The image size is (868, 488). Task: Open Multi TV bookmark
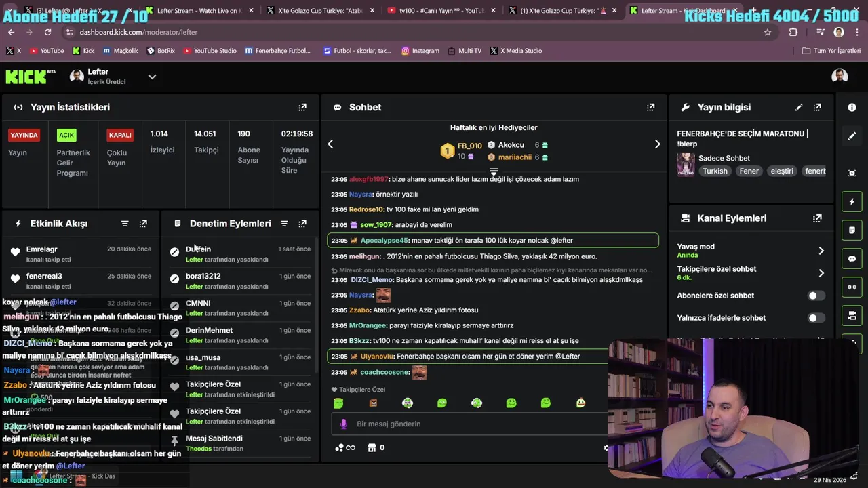pos(464,51)
